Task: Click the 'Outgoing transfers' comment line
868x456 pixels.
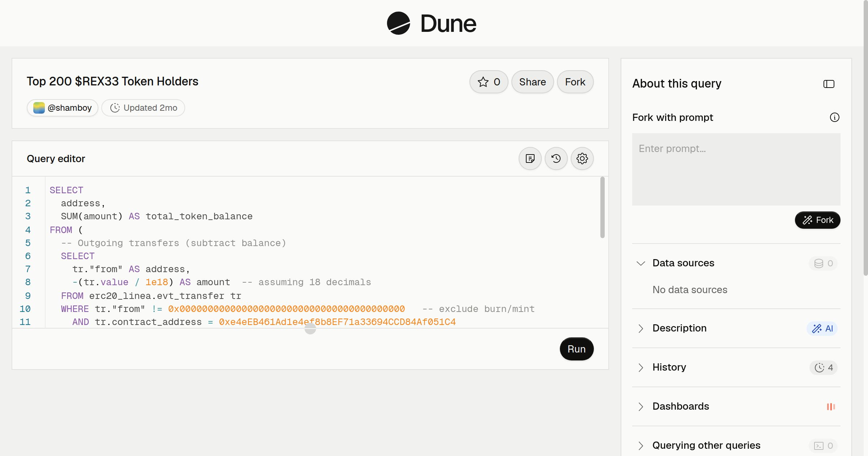Action: [x=174, y=243]
